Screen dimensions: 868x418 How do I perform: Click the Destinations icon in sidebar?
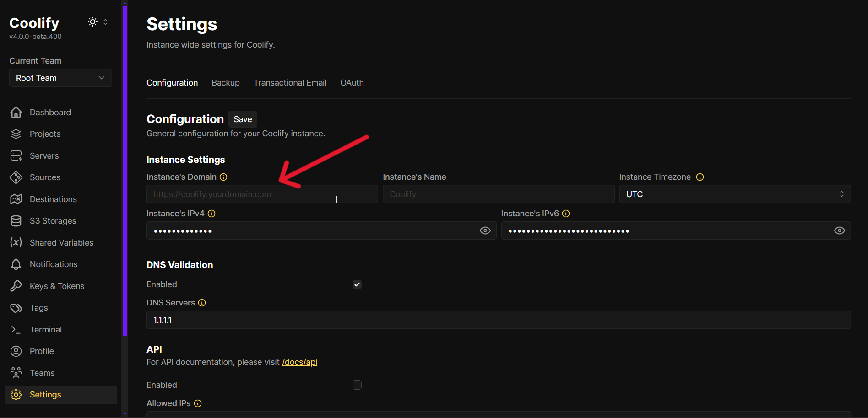click(16, 199)
